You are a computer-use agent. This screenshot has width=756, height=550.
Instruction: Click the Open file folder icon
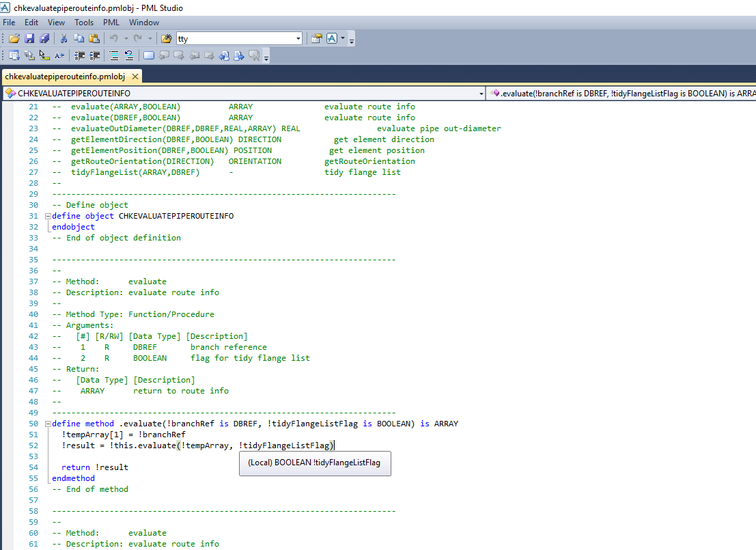[14, 38]
